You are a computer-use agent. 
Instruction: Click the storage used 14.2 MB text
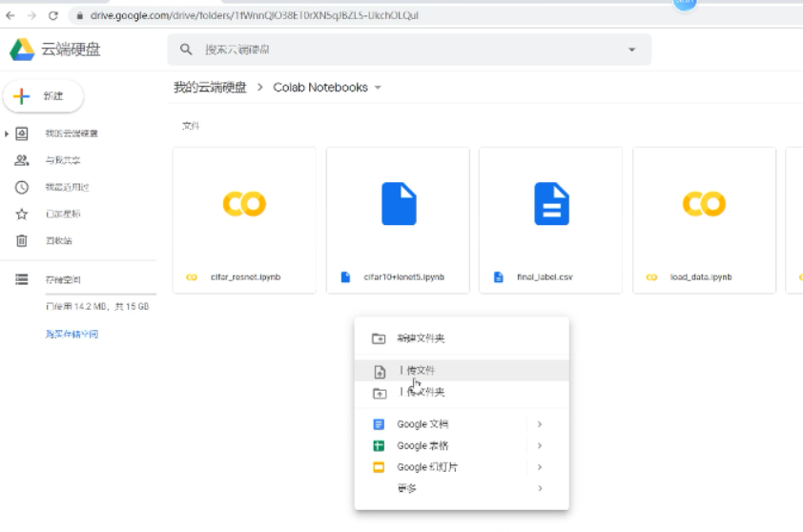pos(97,307)
